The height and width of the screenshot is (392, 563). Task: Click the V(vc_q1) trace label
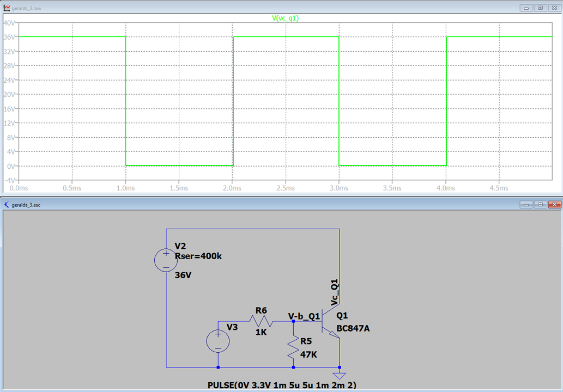(x=286, y=18)
